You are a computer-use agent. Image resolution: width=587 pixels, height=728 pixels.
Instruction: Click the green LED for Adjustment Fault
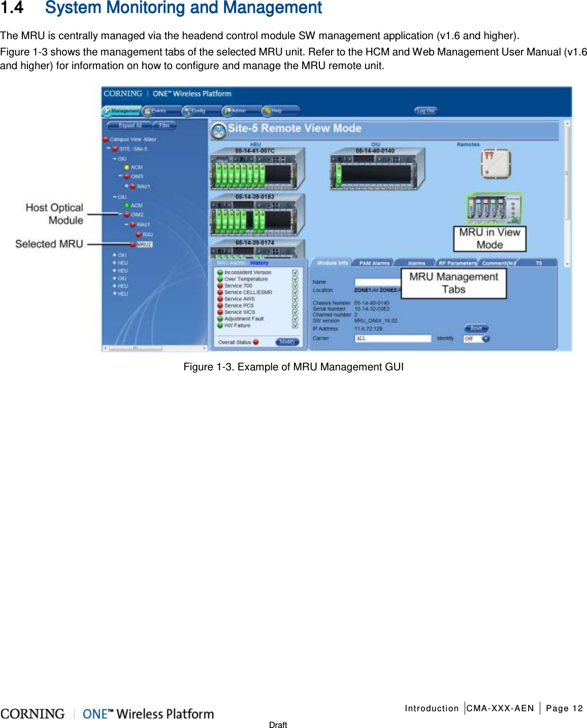click(220, 319)
